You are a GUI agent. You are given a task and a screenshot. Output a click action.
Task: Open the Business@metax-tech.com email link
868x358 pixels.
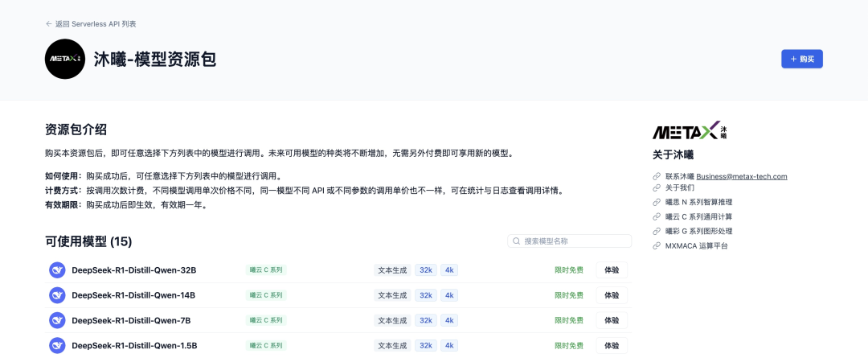click(742, 177)
